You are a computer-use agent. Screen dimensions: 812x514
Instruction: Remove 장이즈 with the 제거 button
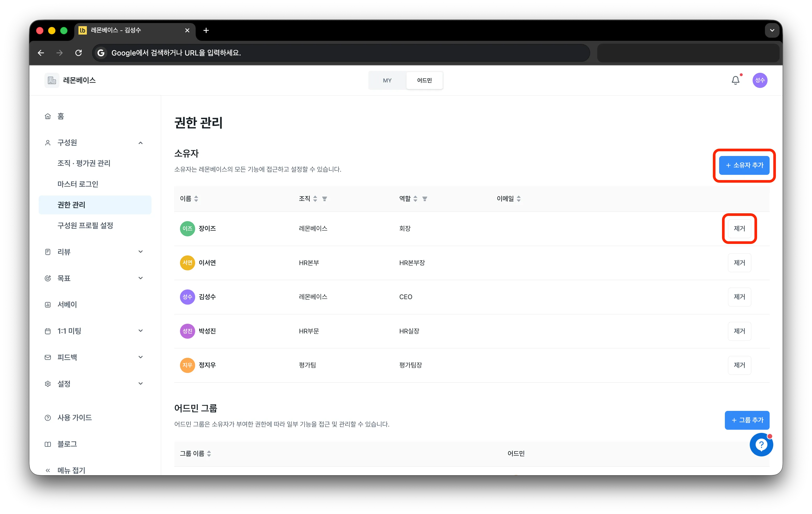pos(740,228)
